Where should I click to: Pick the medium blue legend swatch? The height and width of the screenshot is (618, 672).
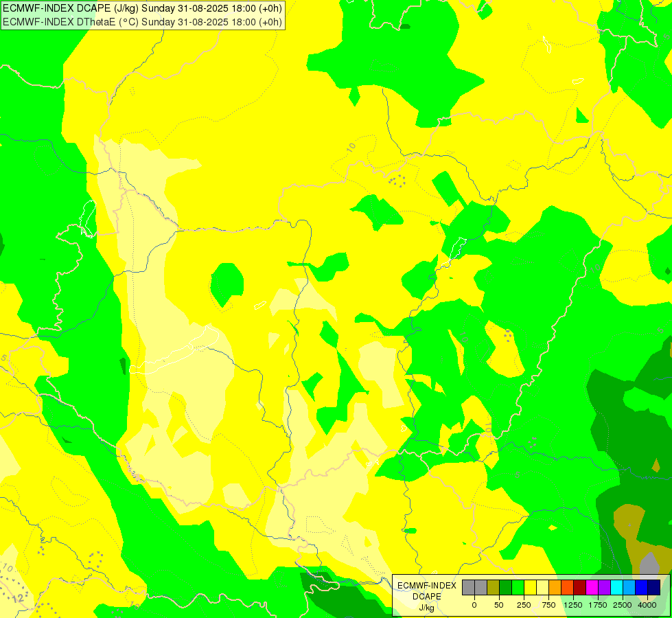642,588
